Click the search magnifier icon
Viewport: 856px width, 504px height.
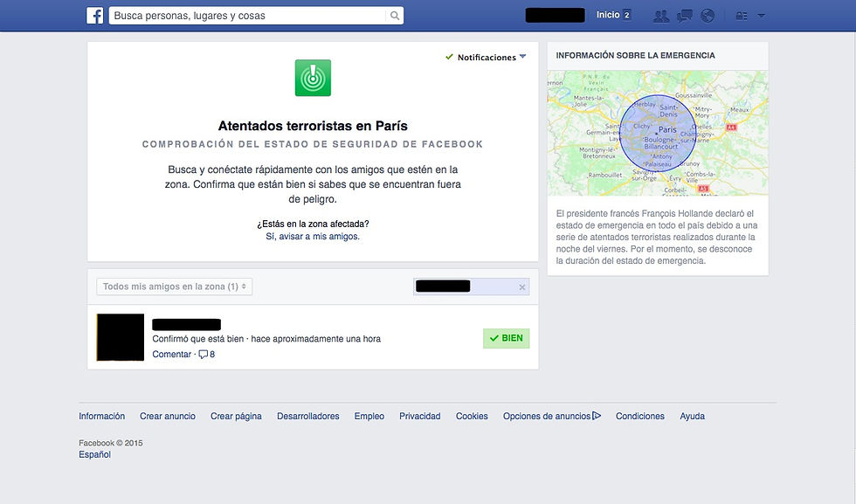[394, 16]
